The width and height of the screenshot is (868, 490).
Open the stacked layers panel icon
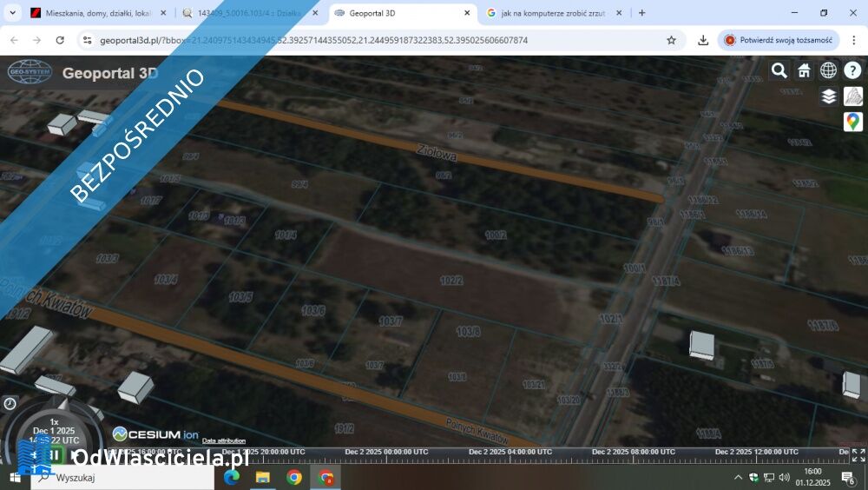coord(829,96)
